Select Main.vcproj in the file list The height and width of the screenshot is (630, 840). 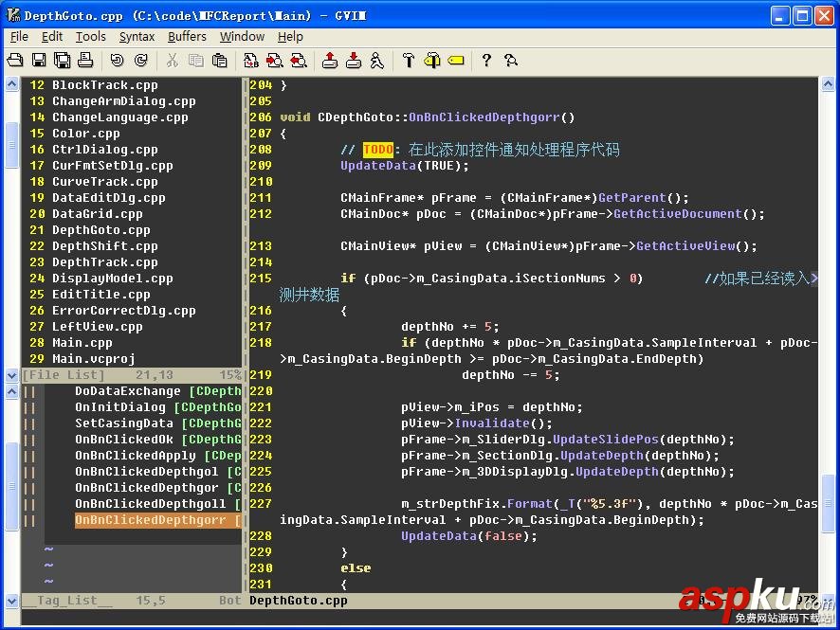click(x=93, y=358)
